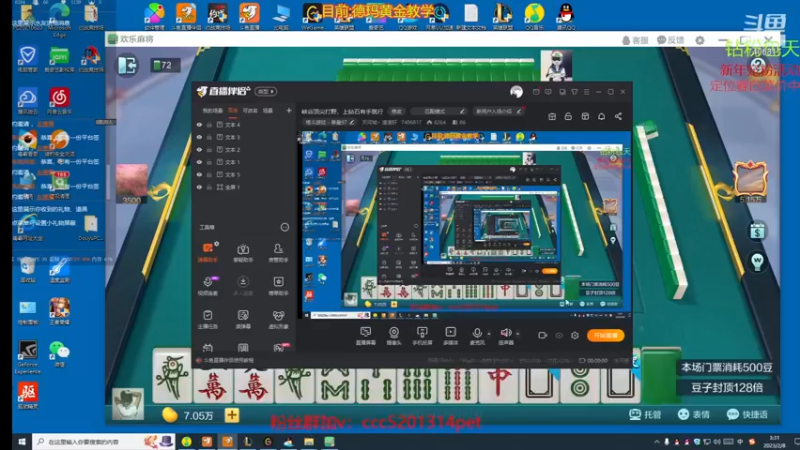Select the 全屏 1 source row
800x450 pixels.
(x=244, y=187)
